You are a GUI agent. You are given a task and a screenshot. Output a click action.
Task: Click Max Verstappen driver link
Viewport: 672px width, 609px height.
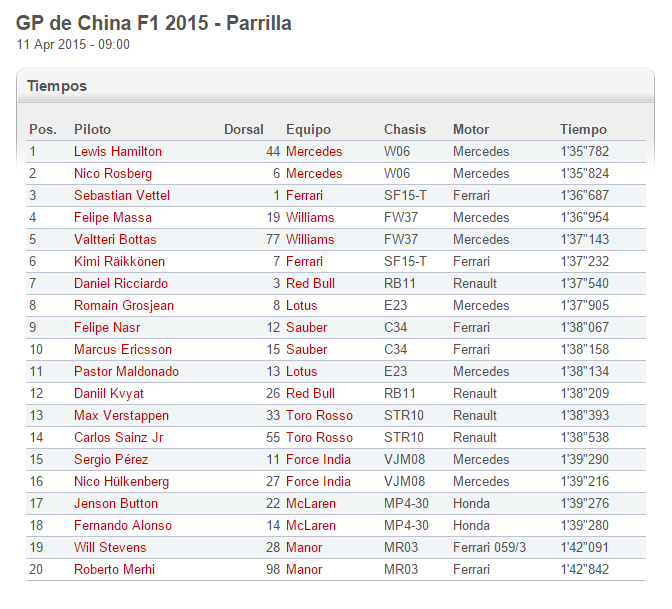121,416
